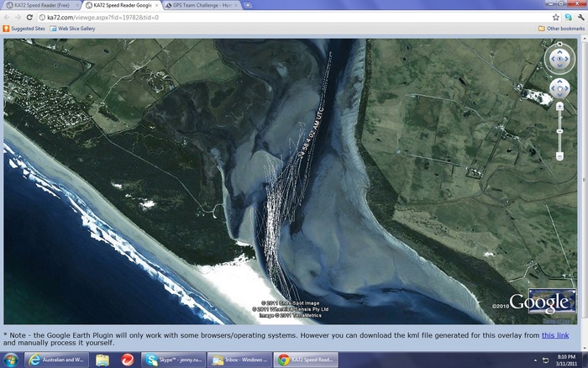Click the browser Back arrow
The image size is (588, 368).
(x=8, y=17)
